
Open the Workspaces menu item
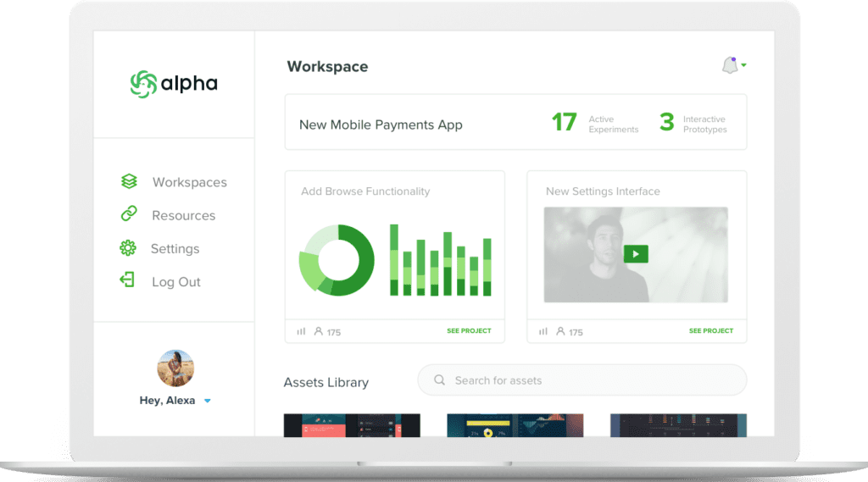pos(174,182)
